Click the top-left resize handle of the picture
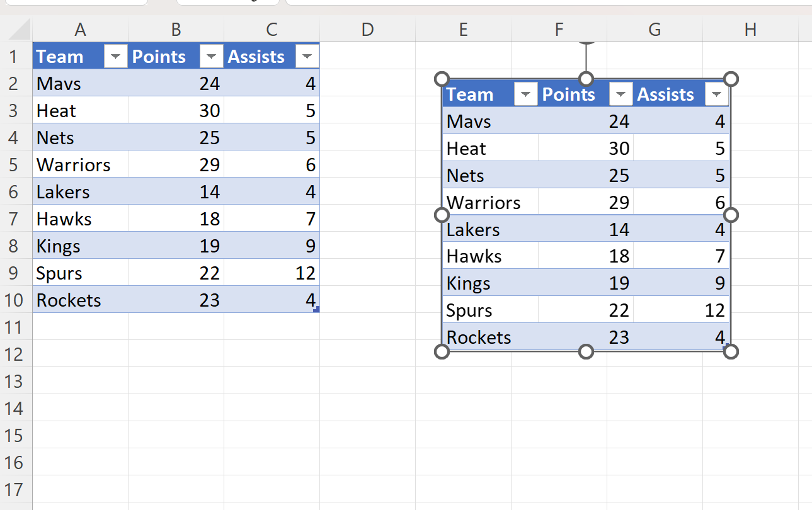Image resolution: width=812 pixels, height=510 pixels. coord(442,79)
